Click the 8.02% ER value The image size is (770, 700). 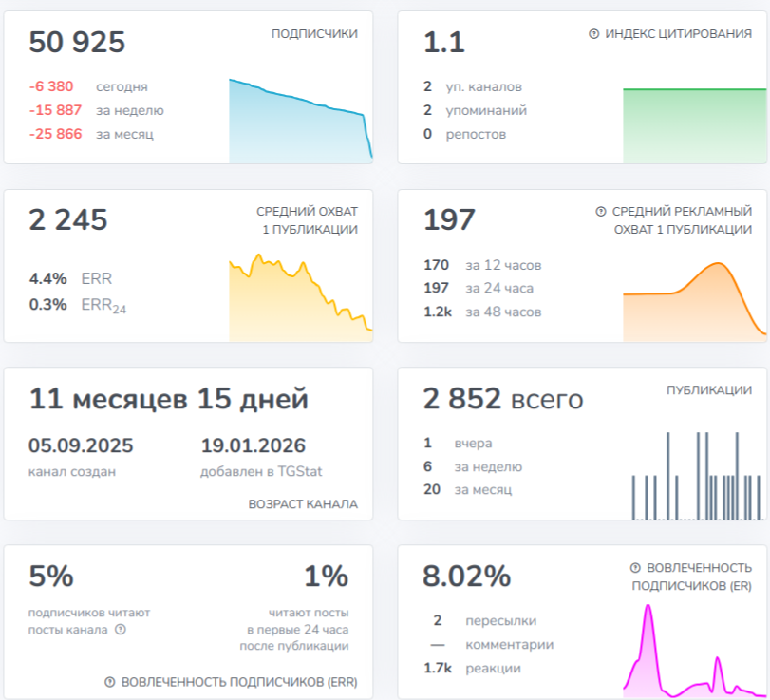click(466, 576)
